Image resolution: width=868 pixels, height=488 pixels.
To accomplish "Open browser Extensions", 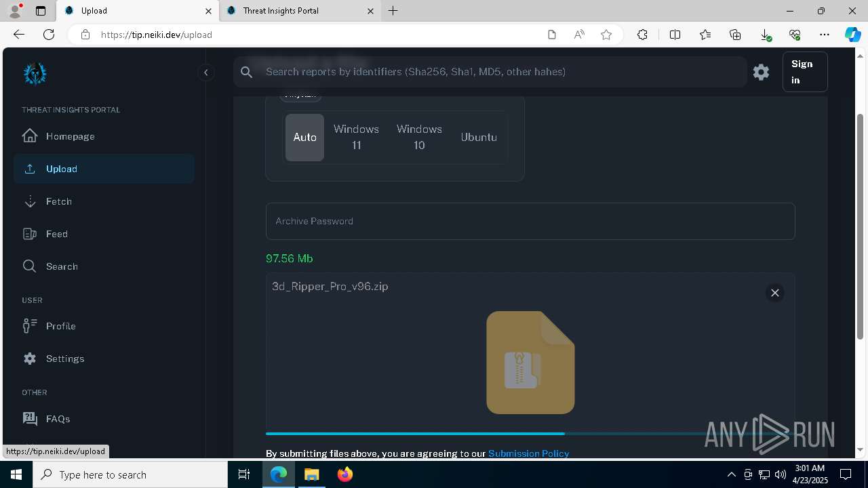I will tap(642, 35).
